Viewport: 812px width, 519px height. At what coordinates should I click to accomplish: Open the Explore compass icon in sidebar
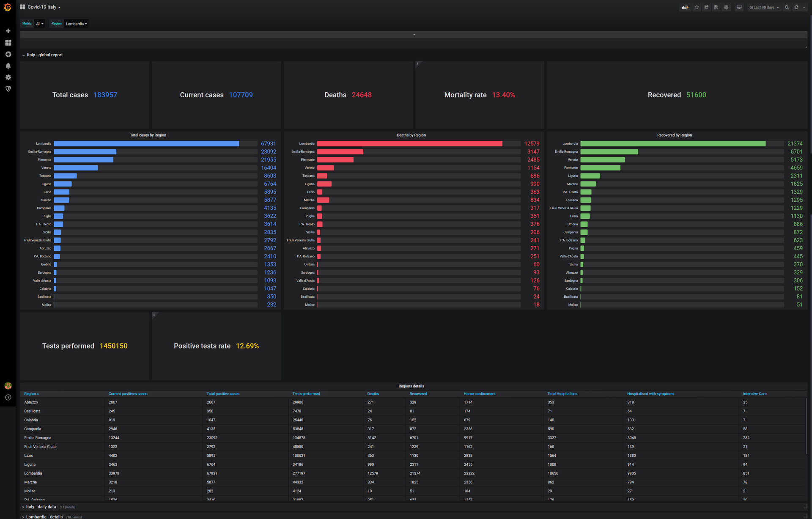click(x=8, y=54)
